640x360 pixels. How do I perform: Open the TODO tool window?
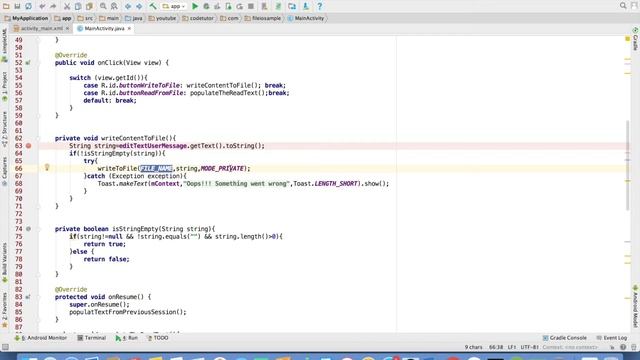pyautogui.click(x=158, y=338)
